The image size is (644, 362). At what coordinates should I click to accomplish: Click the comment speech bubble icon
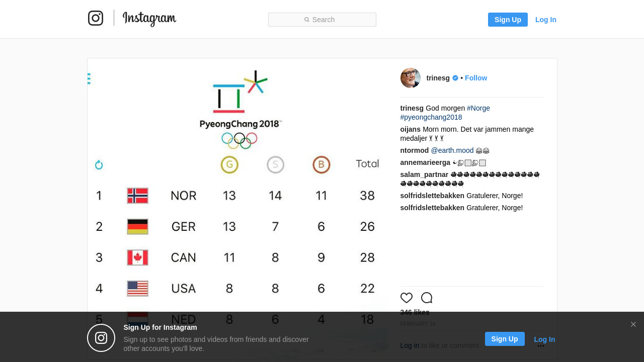click(x=427, y=298)
